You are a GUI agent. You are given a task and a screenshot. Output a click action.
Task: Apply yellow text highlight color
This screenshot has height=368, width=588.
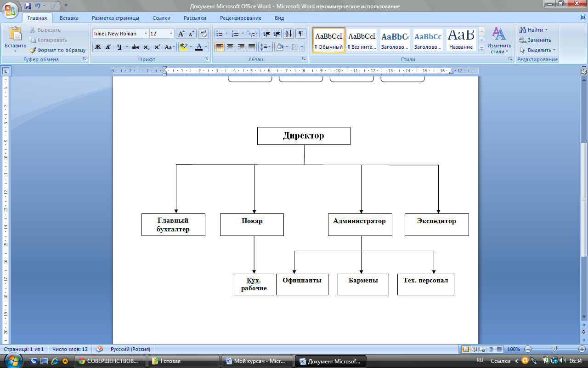click(183, 47)
